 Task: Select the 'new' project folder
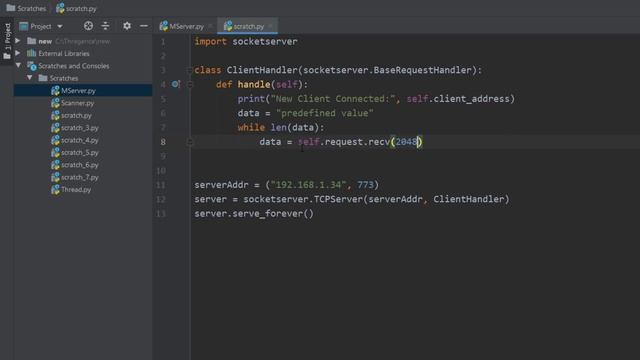pos(45,41)
